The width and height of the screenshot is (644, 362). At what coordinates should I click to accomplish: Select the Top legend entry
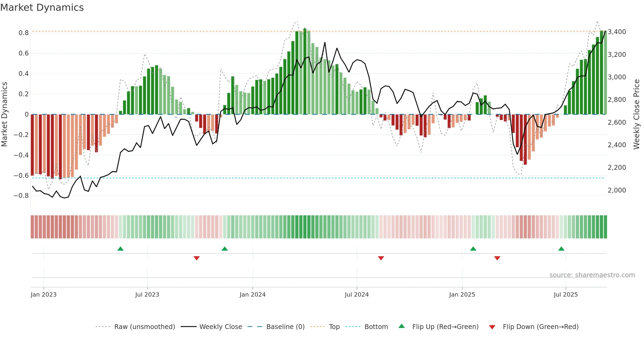pos(325,327)
